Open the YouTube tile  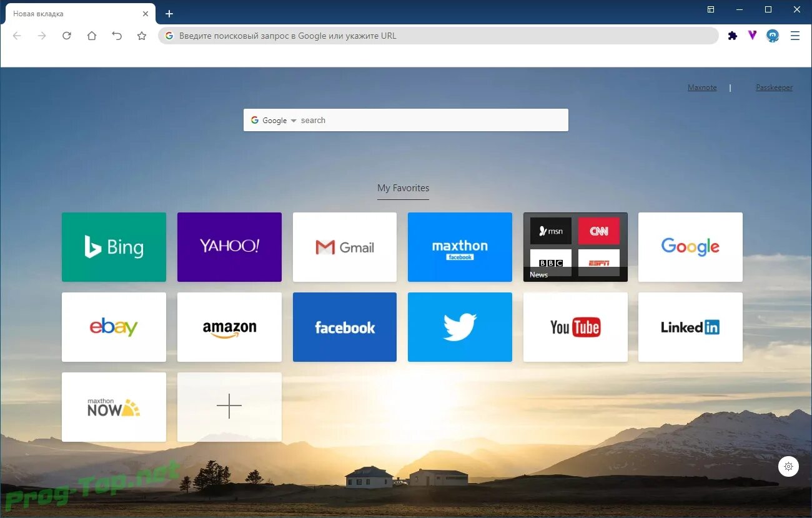click(575, 327)
